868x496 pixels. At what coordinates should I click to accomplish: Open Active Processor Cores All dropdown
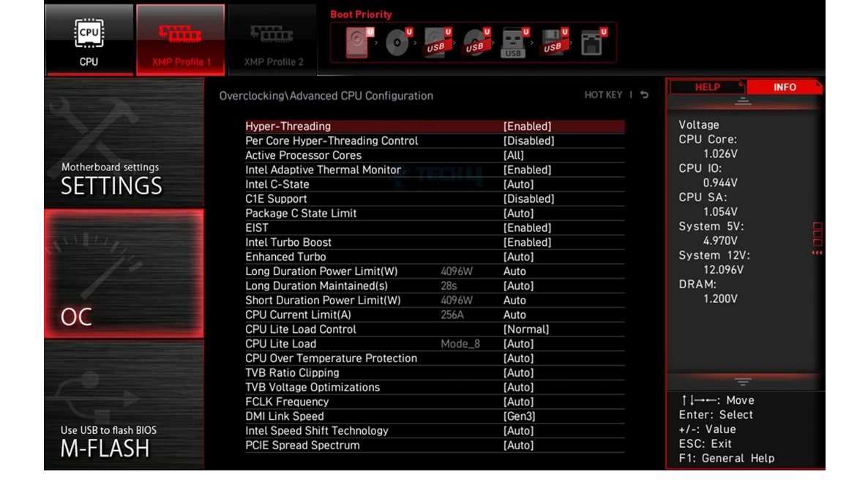(513, 156)
